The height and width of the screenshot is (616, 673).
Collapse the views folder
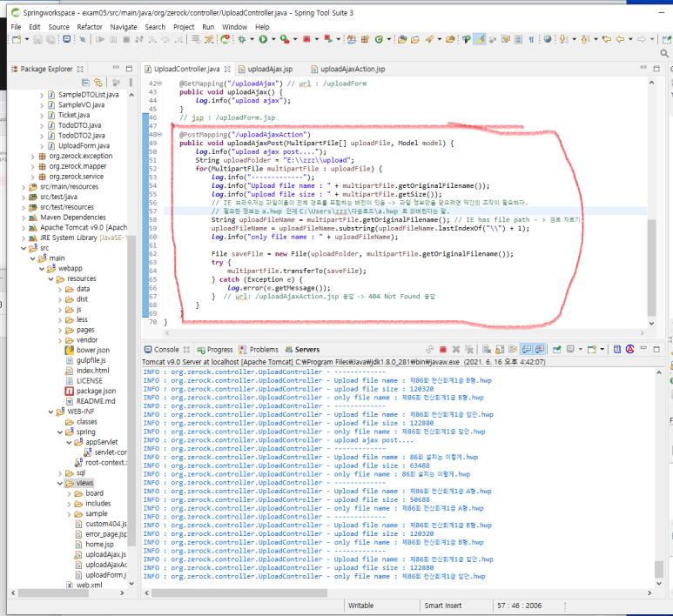point(60,483)
